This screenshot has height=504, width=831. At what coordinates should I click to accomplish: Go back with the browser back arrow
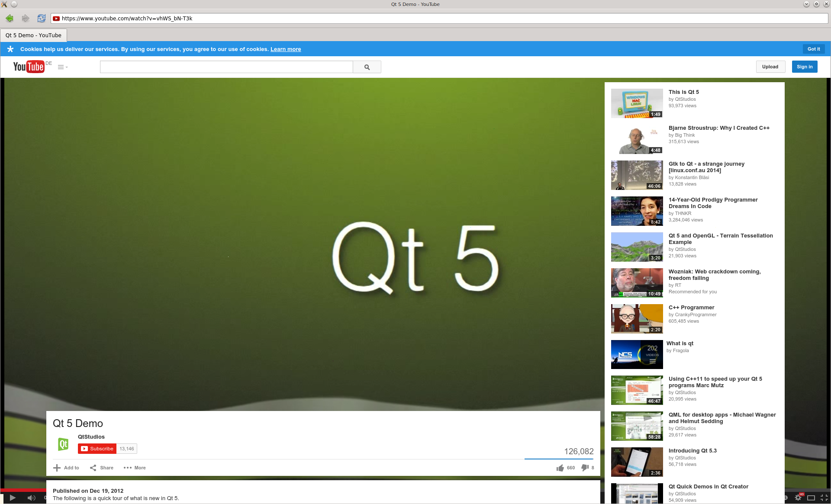point(10,18)
